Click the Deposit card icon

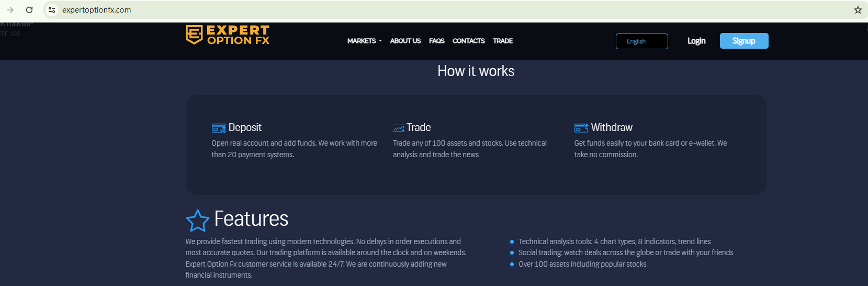coord(218,128)
